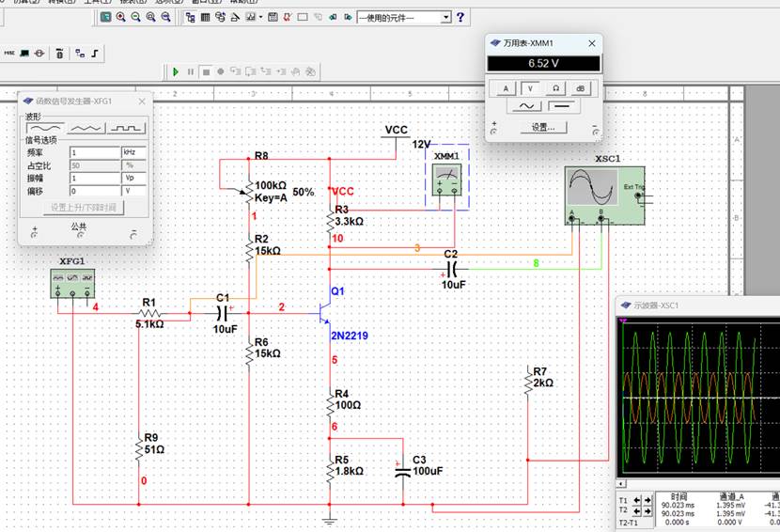Click the MISC components icon
The width and height of the screenshot is (780, 532).
[9, 53]
